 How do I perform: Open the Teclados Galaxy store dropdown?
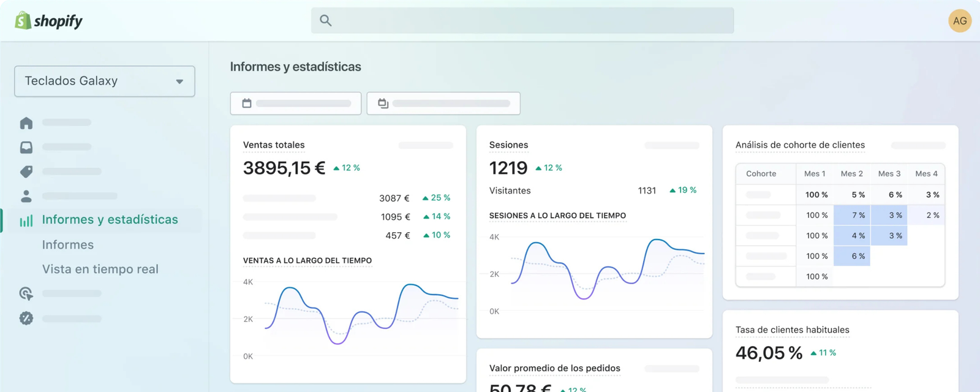pos(105,81)
